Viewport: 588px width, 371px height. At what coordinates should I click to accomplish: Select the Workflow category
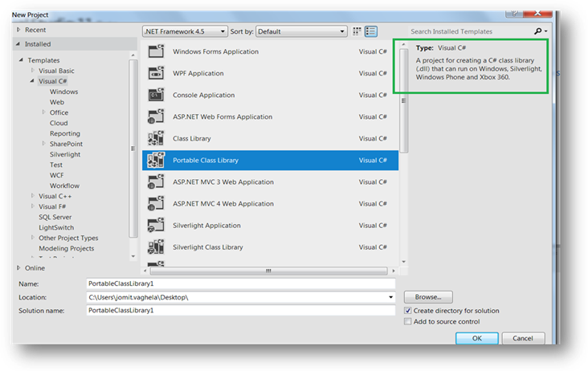point(64,185)
